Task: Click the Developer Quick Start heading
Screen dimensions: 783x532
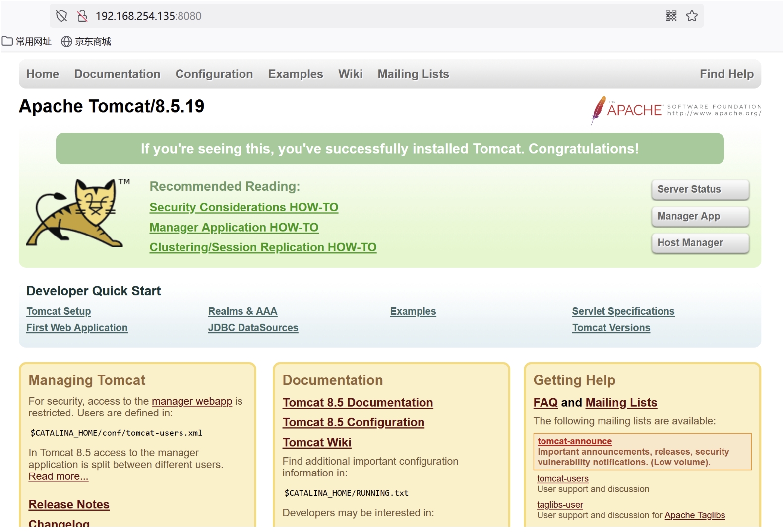Action: pyautogui.click(x=94, y=291)
